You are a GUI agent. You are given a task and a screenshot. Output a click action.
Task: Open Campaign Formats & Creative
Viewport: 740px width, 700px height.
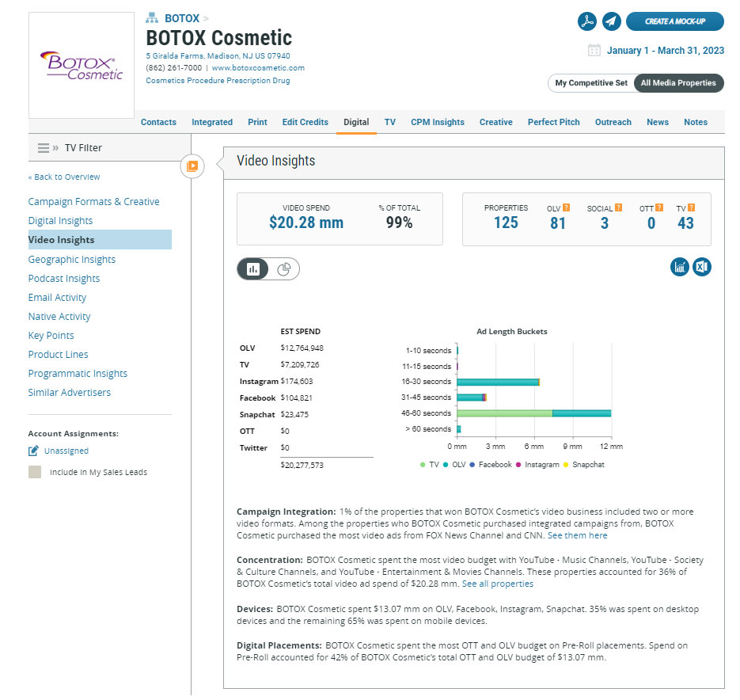coord(94,202)
